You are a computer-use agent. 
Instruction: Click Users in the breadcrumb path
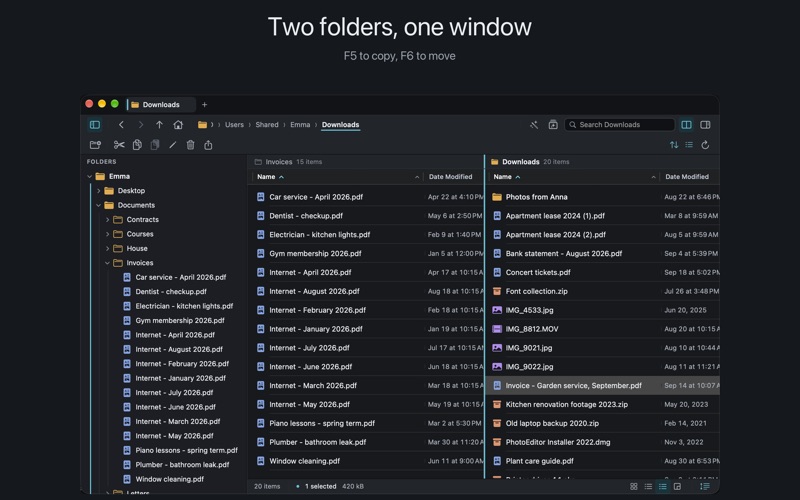pos(234,124)
